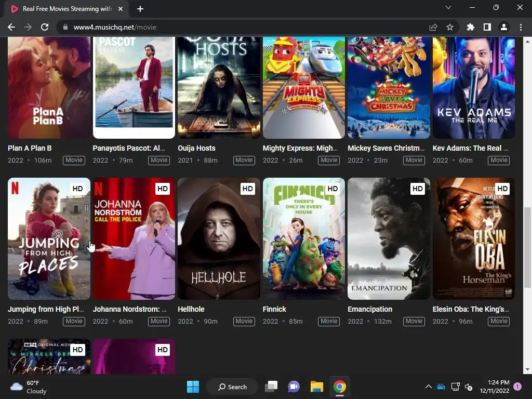Launch the Chat app from taskbar
The height and width of the screenshot is (399, 532).
(294, 387)
